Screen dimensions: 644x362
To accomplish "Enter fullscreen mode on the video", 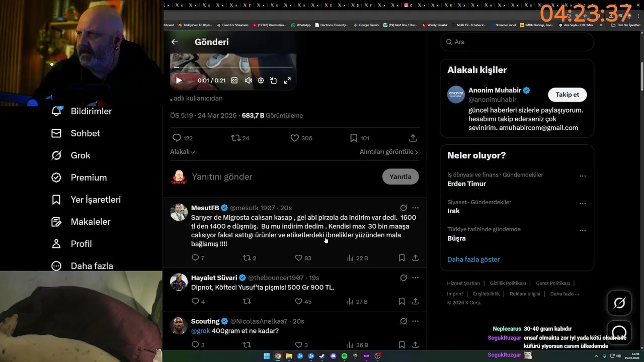I will [287, 80].
